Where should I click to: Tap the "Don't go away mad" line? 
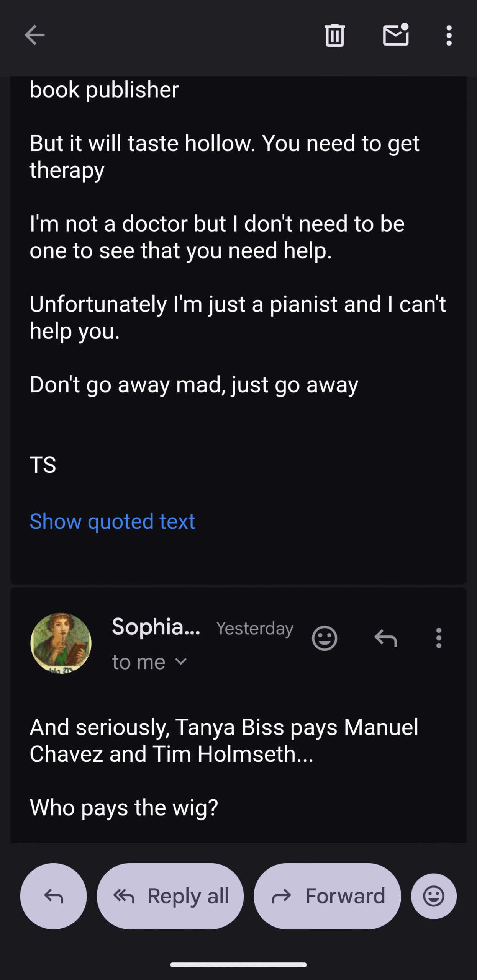pos(194,385)
